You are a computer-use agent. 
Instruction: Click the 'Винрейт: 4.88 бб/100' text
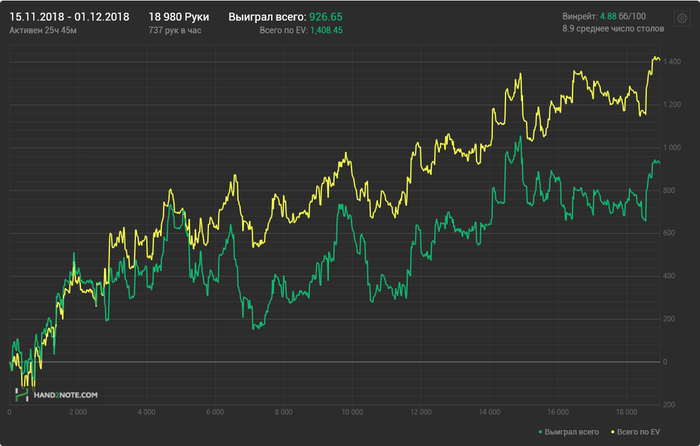(604, 17)
